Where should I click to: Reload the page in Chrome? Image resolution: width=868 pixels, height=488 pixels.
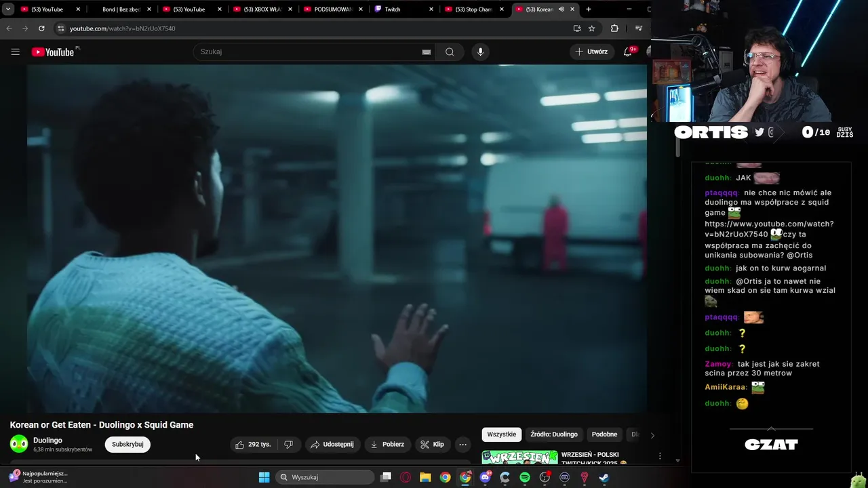[x=41, y=28]
